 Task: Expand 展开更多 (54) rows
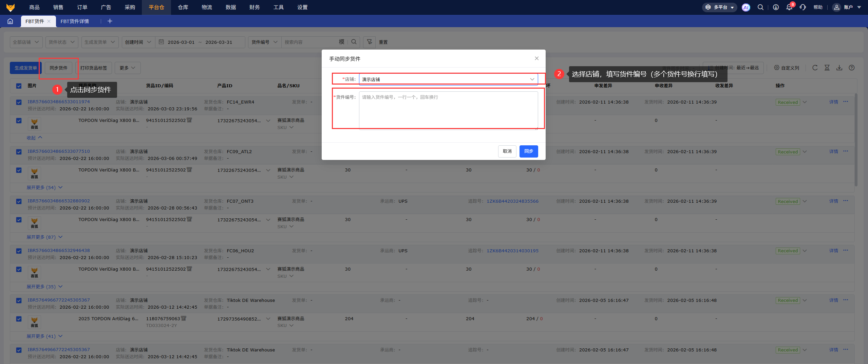44,187
